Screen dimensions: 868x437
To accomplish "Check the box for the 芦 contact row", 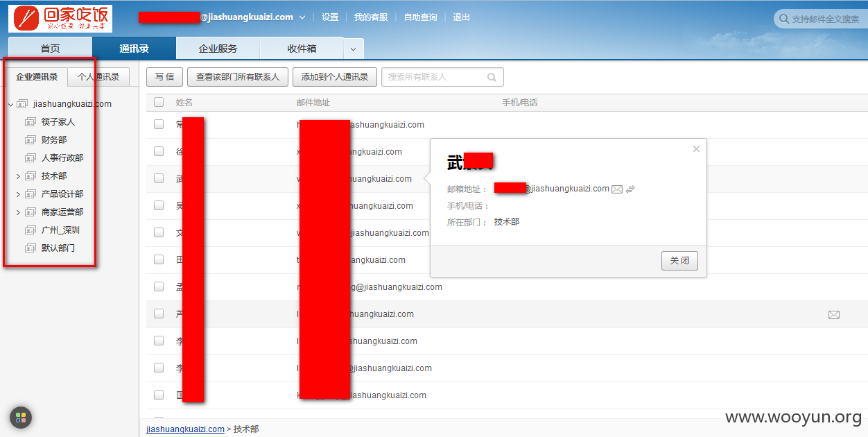I will (159, 314).
